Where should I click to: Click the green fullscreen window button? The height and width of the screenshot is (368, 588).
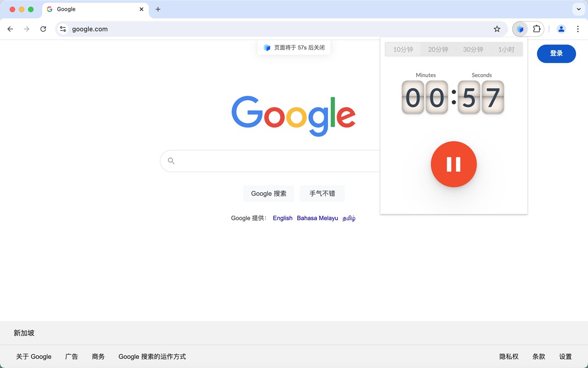[x=31, y=9]
